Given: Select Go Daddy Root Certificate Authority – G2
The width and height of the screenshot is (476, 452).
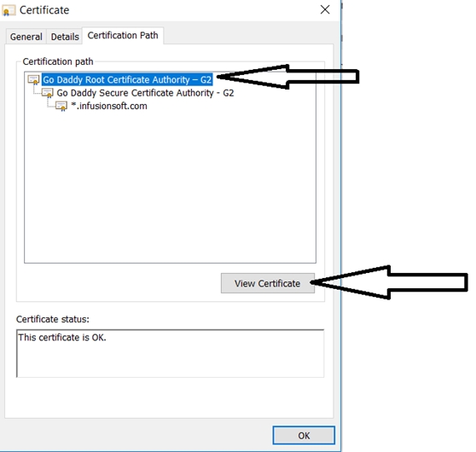Looking at the screenshot, I should (x=127, y=79).
